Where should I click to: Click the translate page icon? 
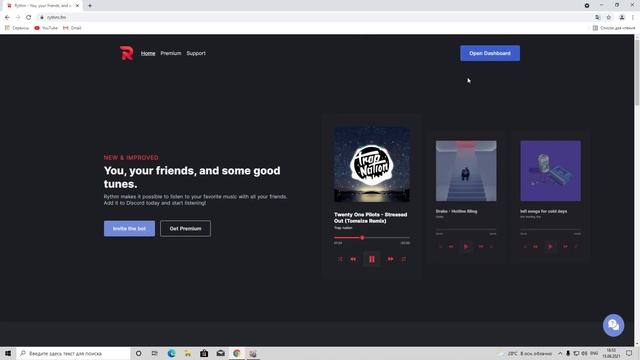(x=598, y=17)
